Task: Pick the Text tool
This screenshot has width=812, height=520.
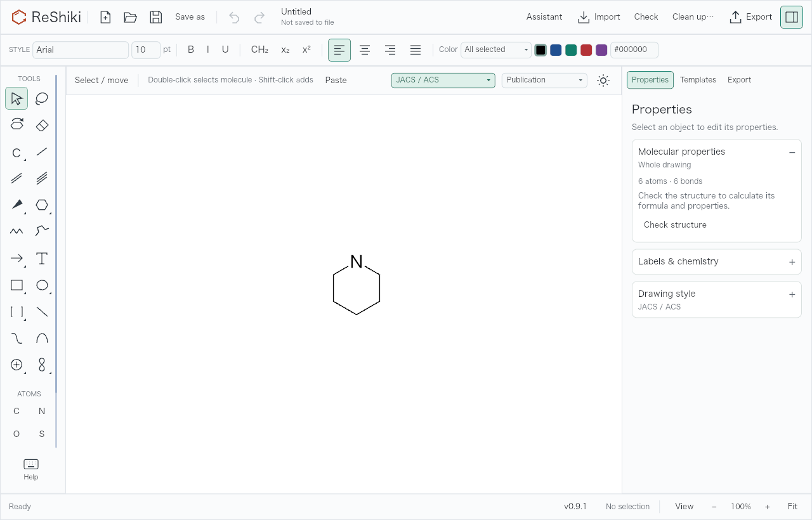Action: click(42, 258)
